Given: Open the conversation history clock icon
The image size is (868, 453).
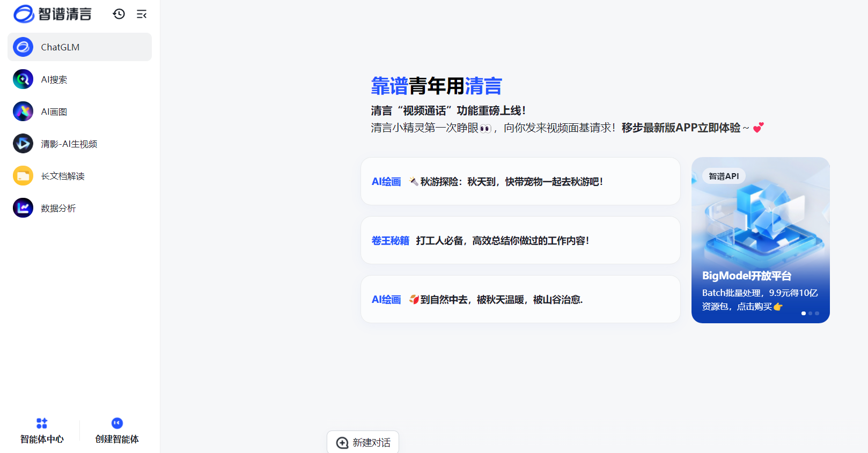Looking at the screenshot, I should click(x=119, y=14).
